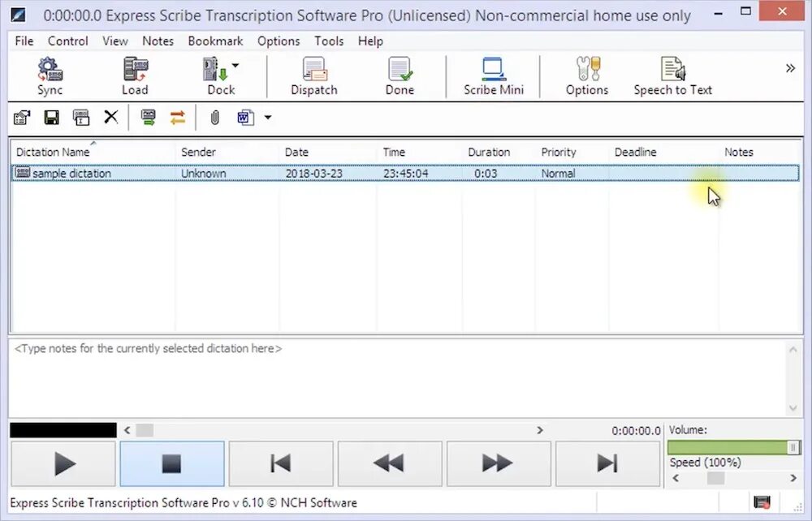Click the 'Unknown' sender cell
812x521 pixels.
(x=204, y=174)
